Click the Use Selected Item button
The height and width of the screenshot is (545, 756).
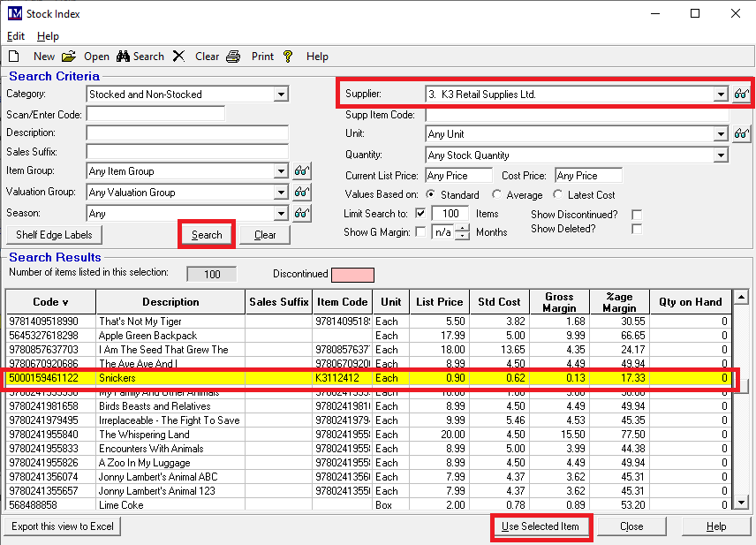(540, 526)
